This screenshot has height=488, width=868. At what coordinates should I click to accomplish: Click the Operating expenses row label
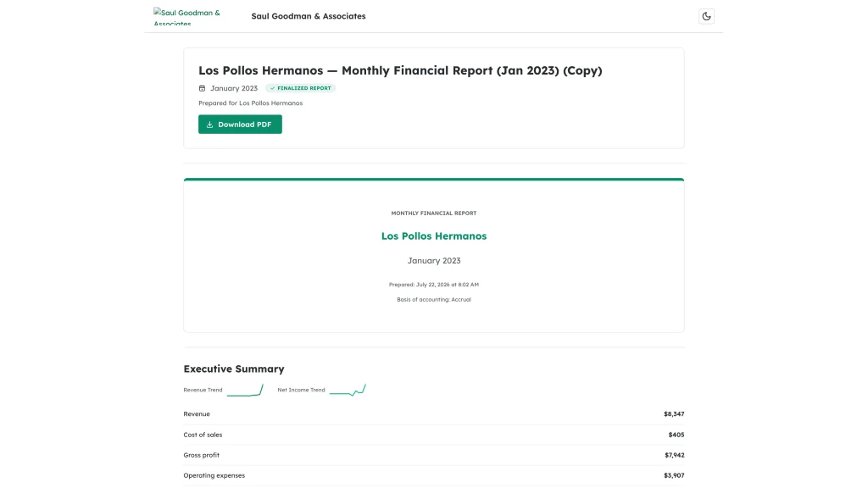214,475
